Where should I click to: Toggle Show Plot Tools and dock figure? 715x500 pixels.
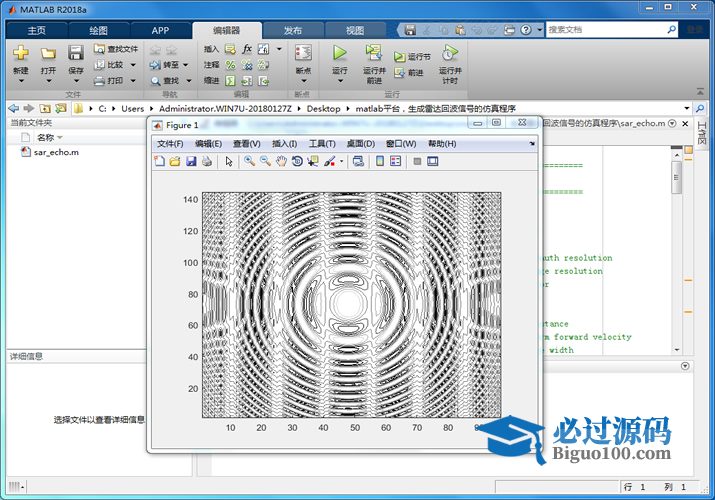point(433,161)
